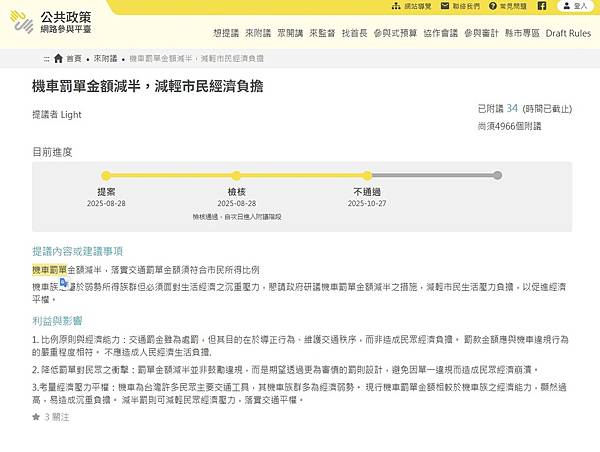This screenshot has width=600, height=452.
Task: Click the 2025-10-27 date under 不通過
Action: pos(367,203)
